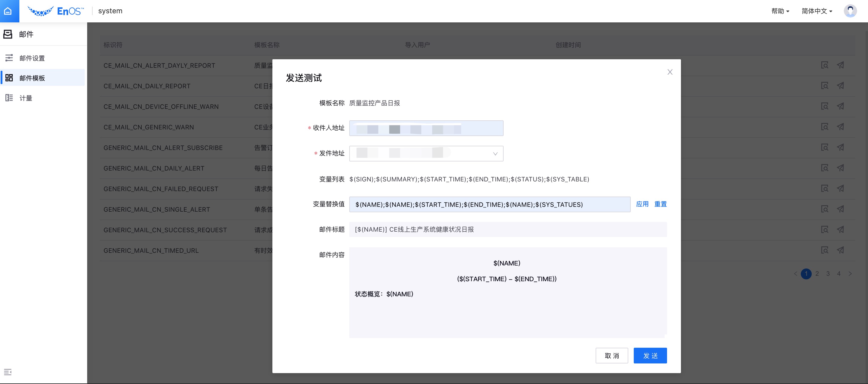The width and height of the screenshot is (868, 384).
Task: Open the 帮助 help dropdown
Action: click(x=780, y=11)
